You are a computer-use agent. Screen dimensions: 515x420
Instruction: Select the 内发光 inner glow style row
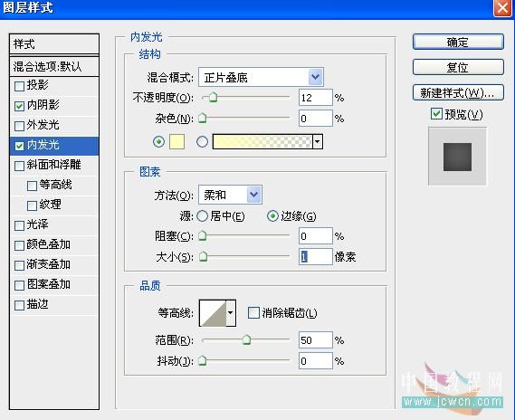coord(54,146)
